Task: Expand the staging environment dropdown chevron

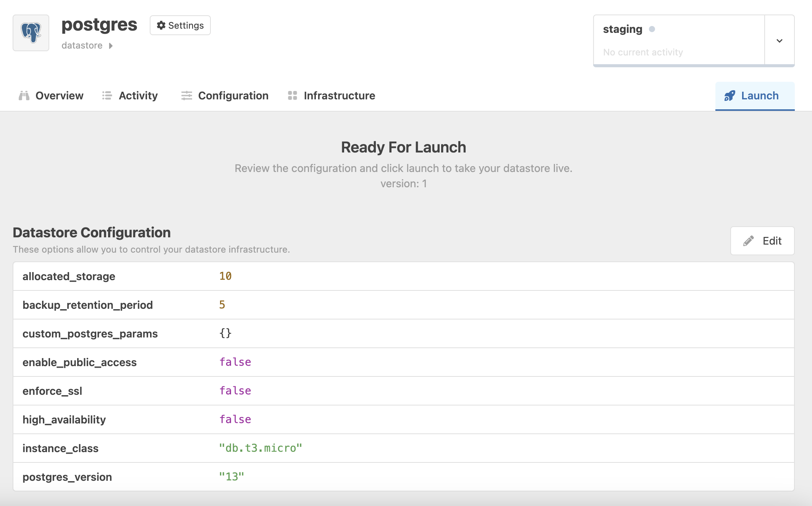Action: point(779,41)
